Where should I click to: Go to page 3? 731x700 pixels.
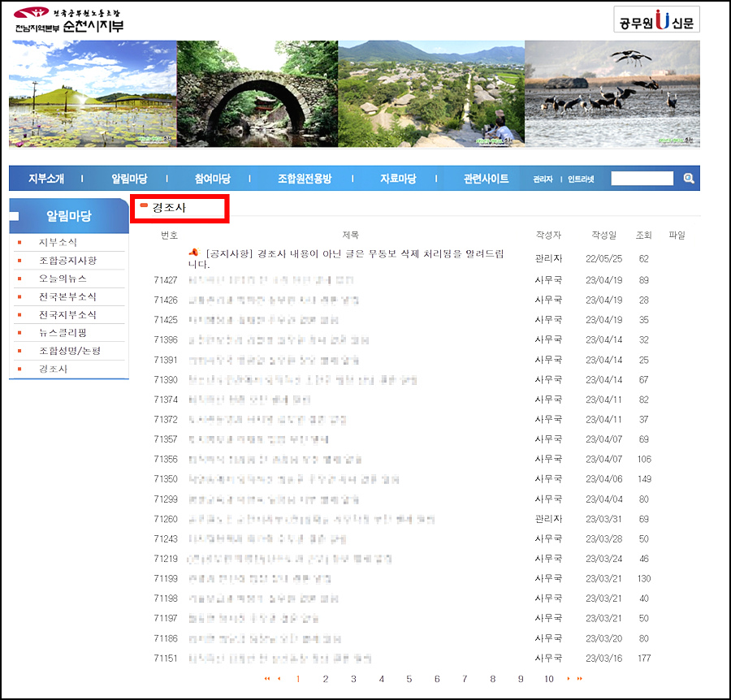353,679
